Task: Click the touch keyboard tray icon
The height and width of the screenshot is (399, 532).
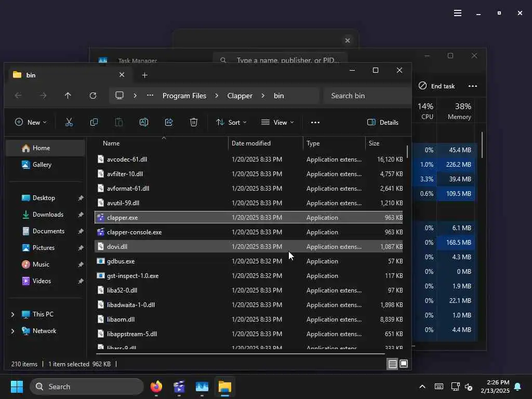Action: [438, 387]
